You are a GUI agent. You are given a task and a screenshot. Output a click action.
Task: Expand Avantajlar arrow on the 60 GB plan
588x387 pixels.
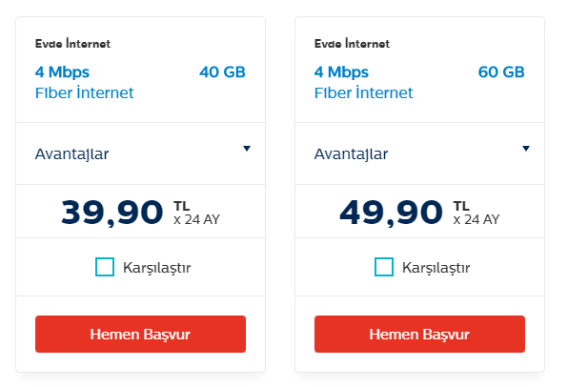[x=525, y=149]
